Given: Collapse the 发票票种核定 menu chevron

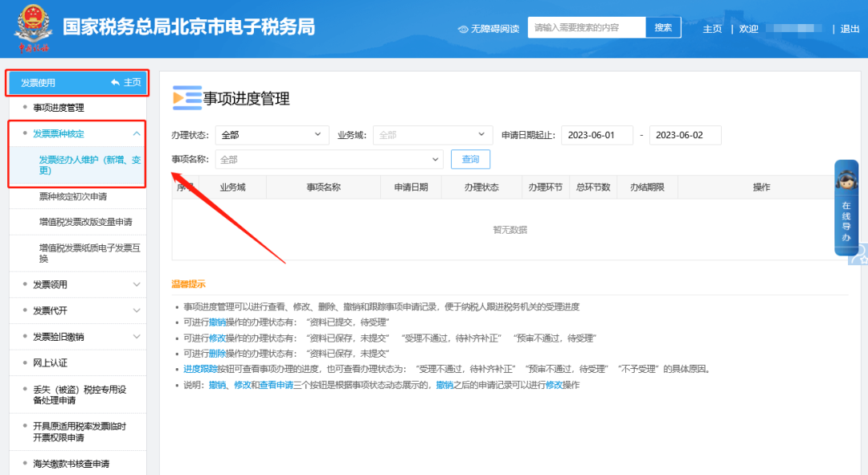Looking at the screenshot, I should pos(136,133).
